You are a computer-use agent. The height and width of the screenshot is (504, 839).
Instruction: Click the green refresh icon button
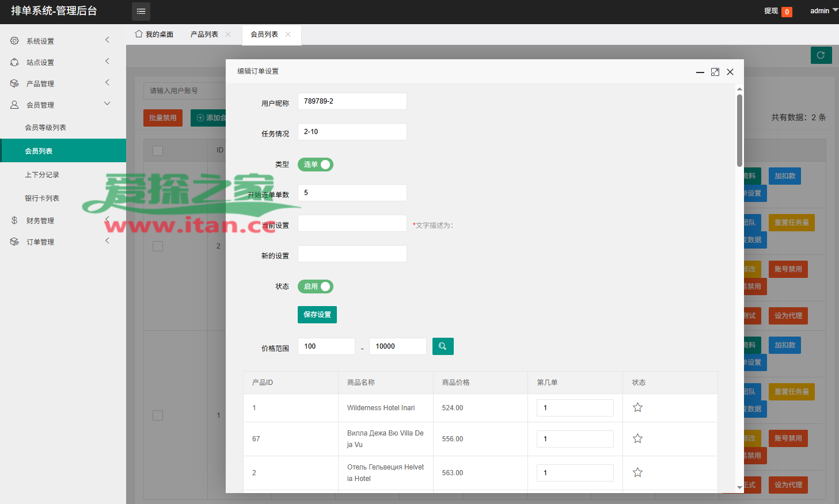(x=821, y=55)
